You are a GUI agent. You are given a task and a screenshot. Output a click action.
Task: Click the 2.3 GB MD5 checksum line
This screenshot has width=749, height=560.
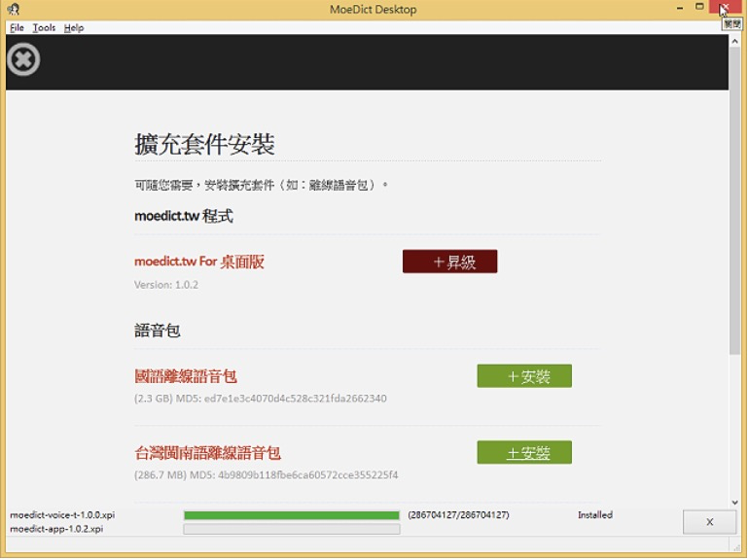coord(261,399)
